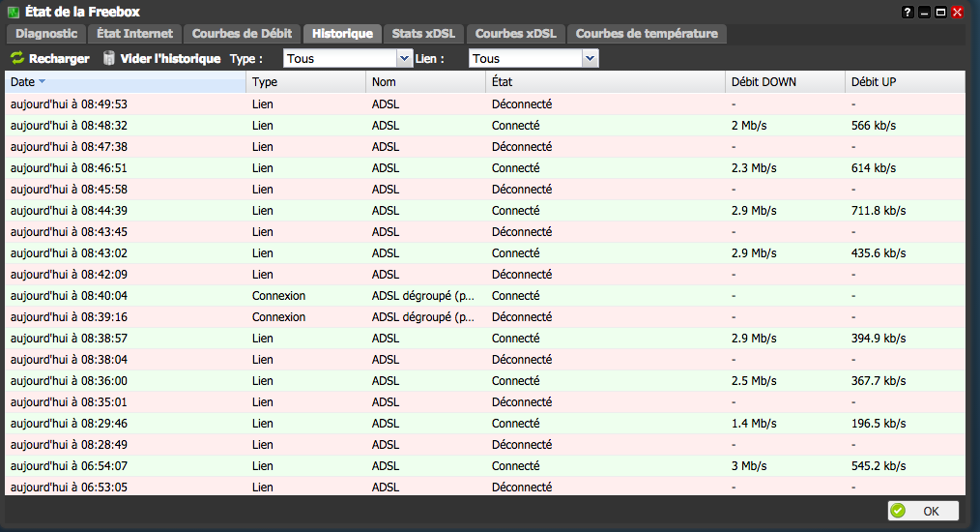The height and width of the screenshot is (532, 980).
Task: Select the row dated aujourd'hui à 08:45:58
Action: (x=485, y=189)
